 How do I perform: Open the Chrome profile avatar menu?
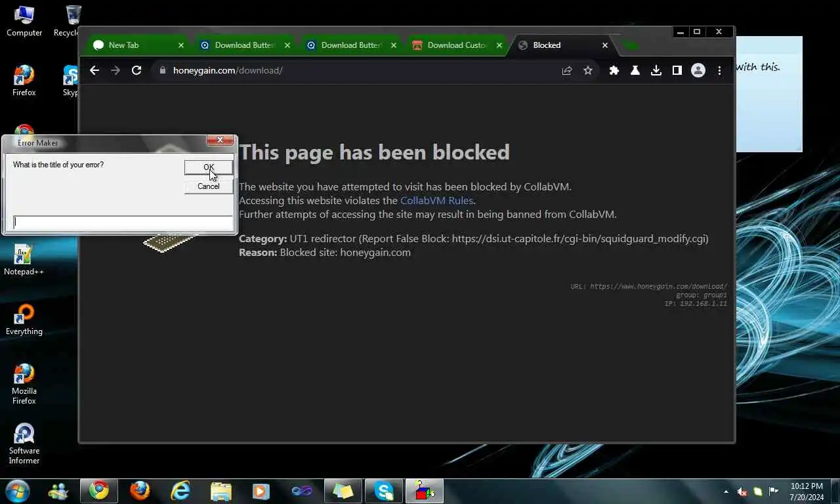698,70
